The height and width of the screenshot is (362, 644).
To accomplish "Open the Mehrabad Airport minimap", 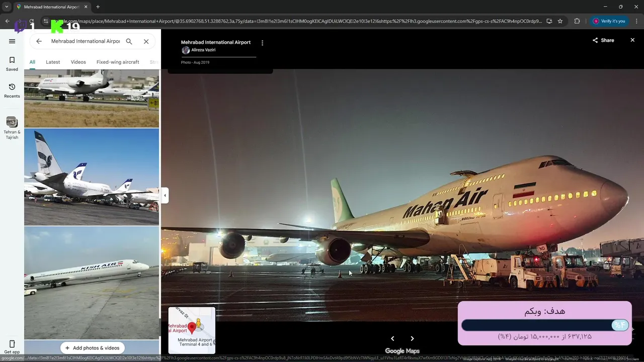I will point(192,330).
